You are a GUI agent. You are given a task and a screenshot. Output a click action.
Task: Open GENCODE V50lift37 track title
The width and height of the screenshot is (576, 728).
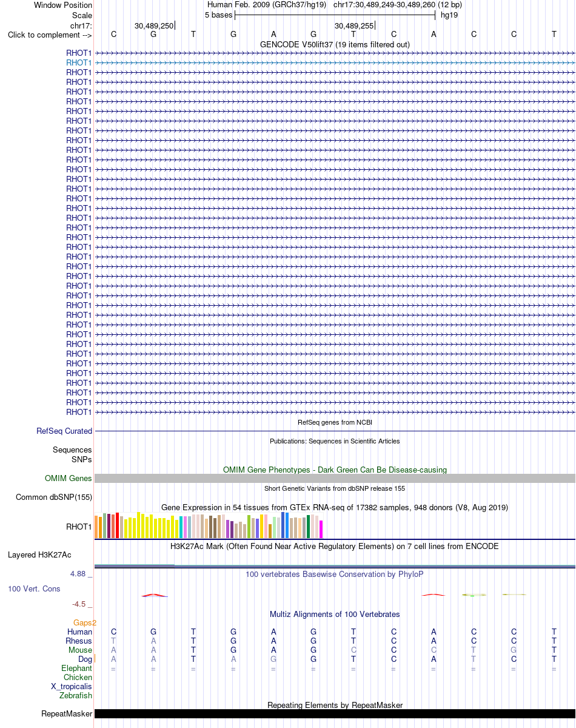[335, 44]
